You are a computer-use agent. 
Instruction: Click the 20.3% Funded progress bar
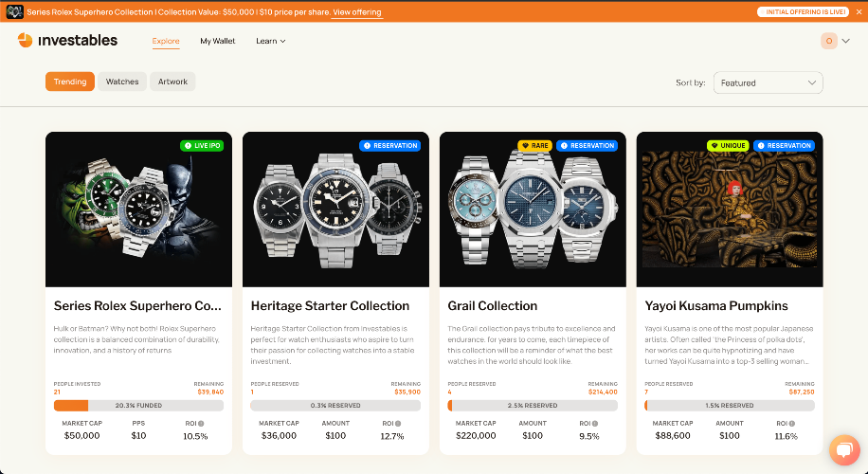tap(138, 406)
